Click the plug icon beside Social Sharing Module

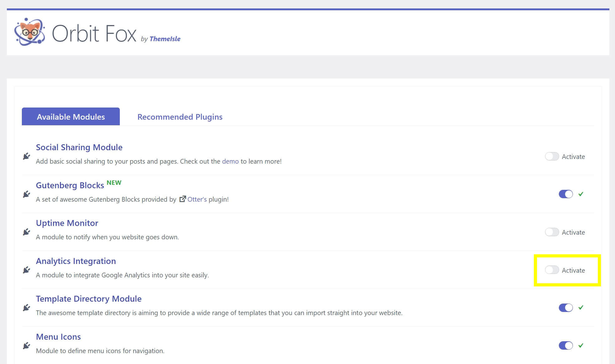[x=27, y=156]
